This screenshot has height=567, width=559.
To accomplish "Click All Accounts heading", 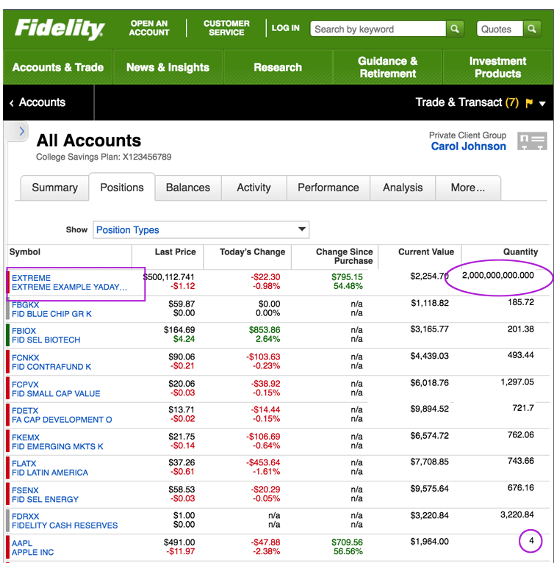I will pyautogui.click(x=89, y=141).
